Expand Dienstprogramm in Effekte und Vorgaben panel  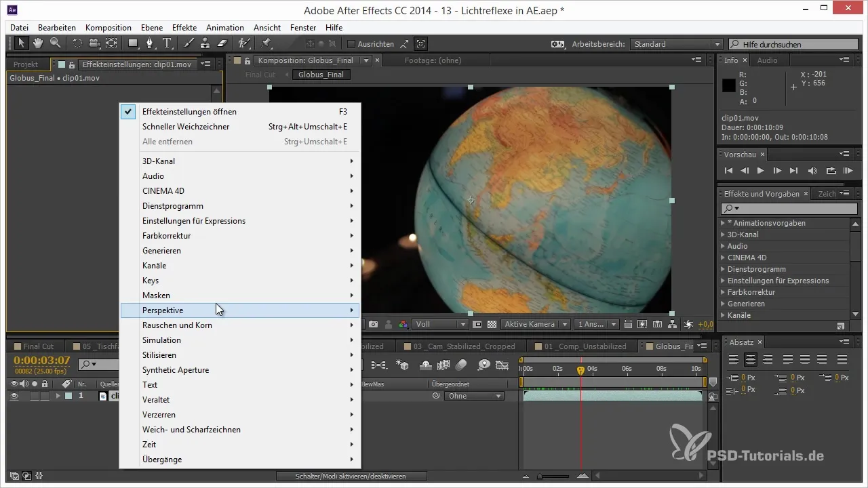723,269
